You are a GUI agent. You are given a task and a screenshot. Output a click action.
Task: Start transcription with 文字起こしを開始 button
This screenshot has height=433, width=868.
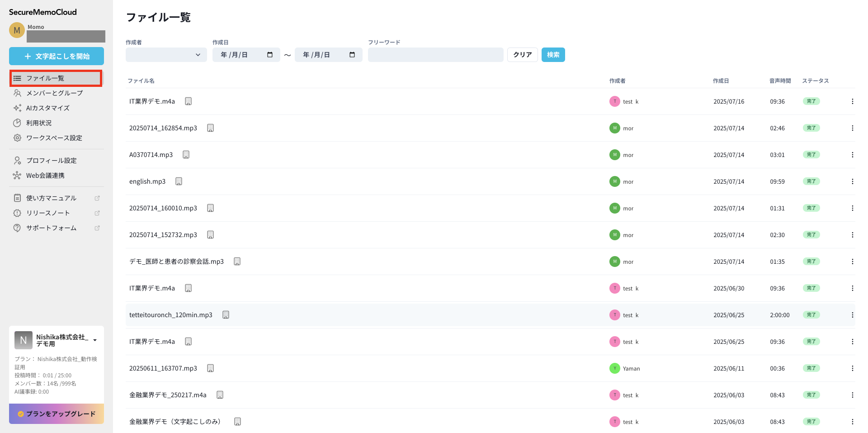click(x=57, y=56)
